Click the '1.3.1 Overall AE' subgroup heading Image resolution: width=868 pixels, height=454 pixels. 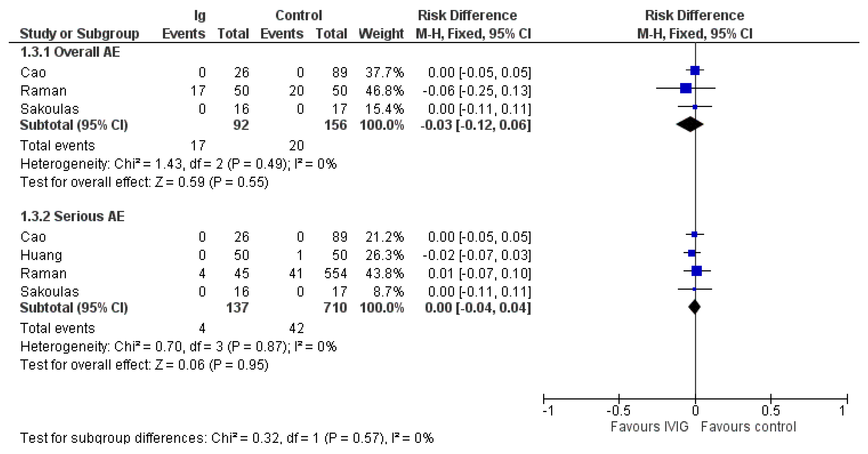[70, 52]
